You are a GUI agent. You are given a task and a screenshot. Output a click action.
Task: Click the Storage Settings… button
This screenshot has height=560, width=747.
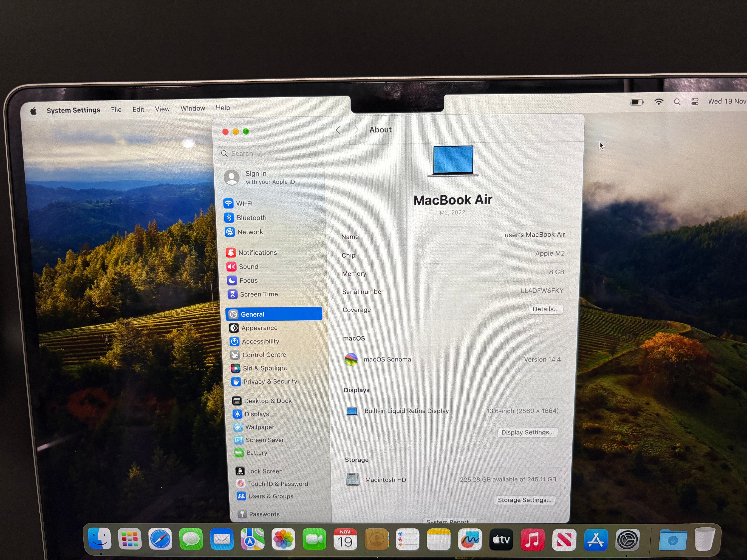point(524,500)
